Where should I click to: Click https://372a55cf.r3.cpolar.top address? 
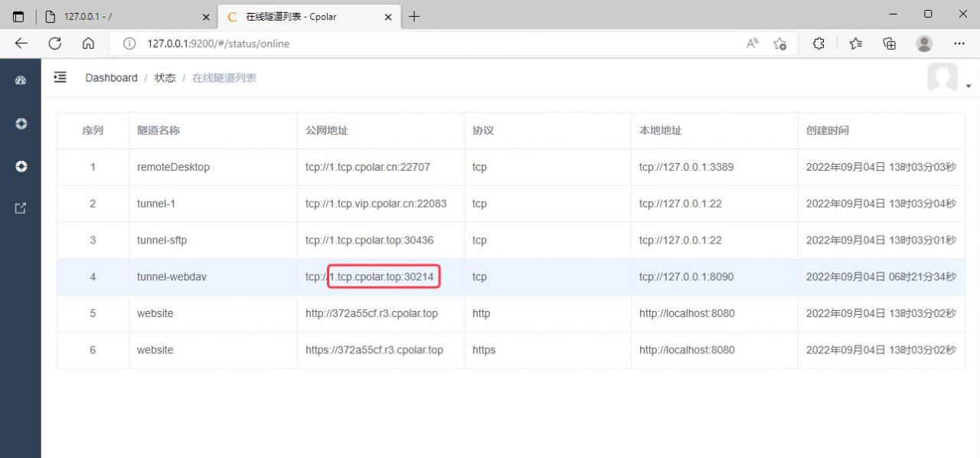pos(374,350)
